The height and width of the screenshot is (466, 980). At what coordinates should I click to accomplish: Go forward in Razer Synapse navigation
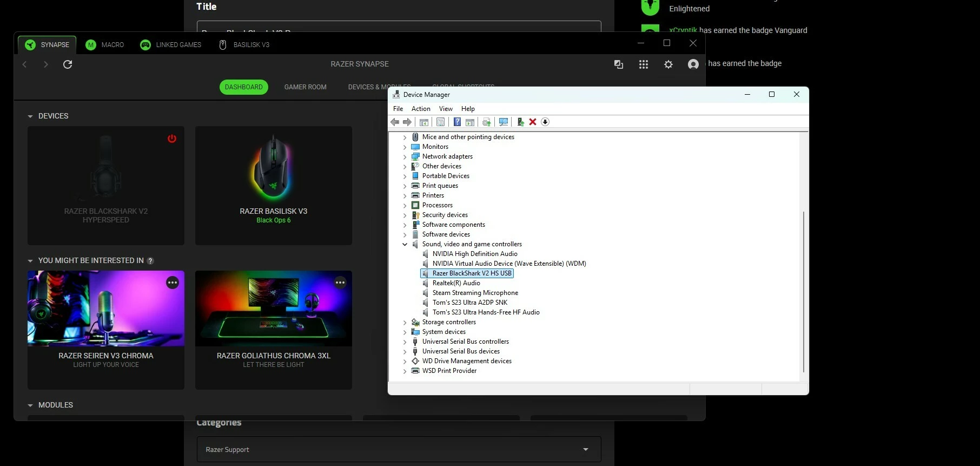[x=46, y=64]
